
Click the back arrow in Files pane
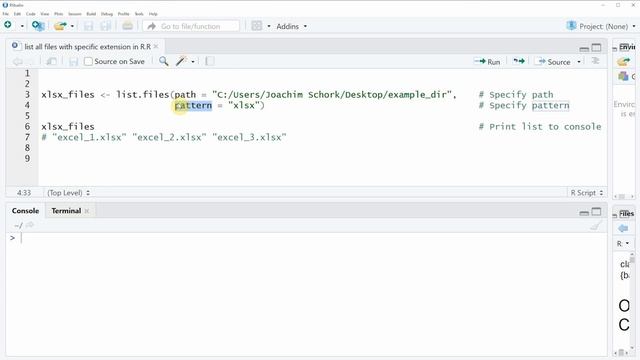pyautogui.click(x=623, y=228)
